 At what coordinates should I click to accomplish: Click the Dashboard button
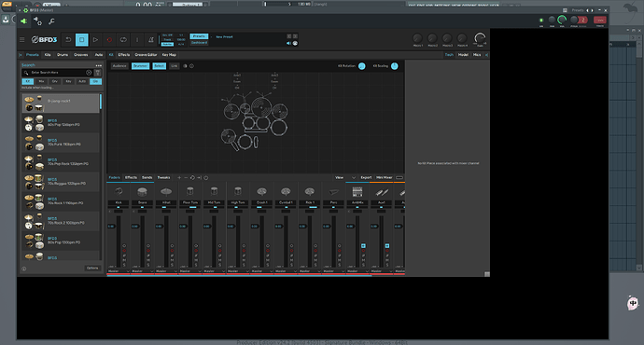(199, 43)
